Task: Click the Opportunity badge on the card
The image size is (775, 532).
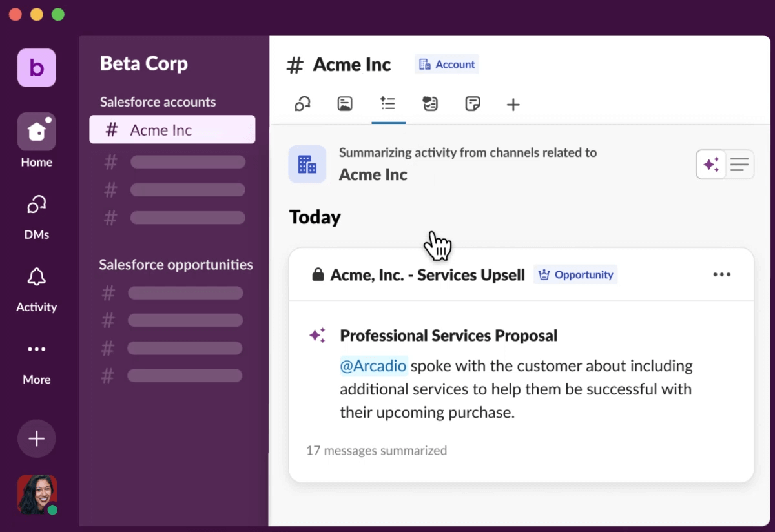Action: [x=575, y=274]
